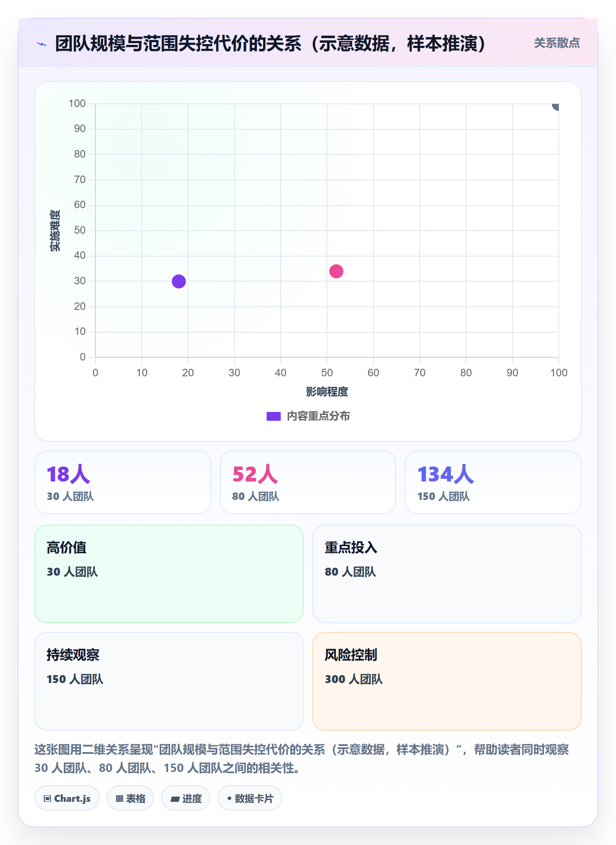
Task: Click the 影响程度 horizontal axis title
Action: click(x=327, y=392)
